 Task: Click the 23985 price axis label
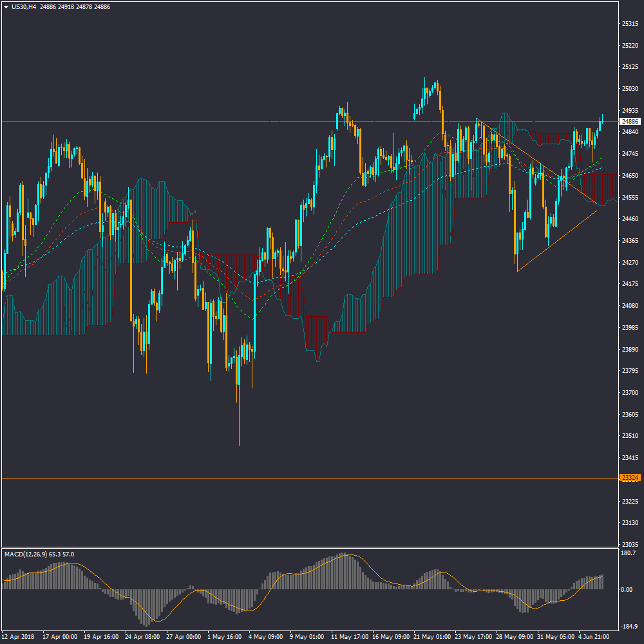(630, 327)
